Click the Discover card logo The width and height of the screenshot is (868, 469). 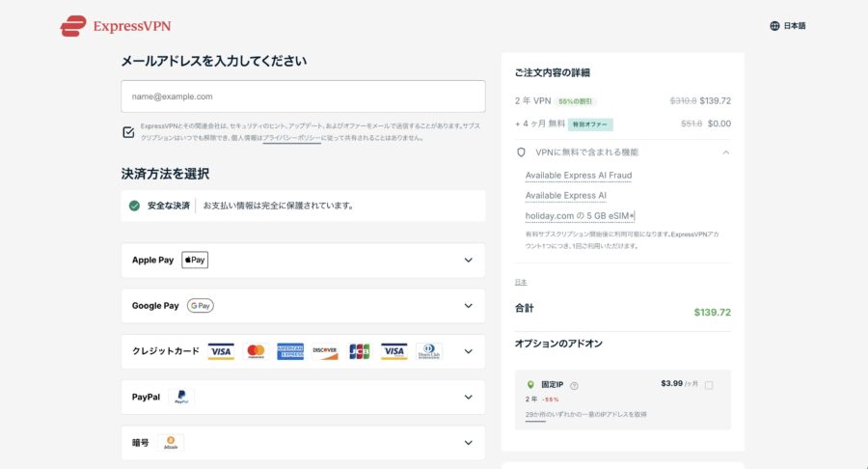[x=325, y=351]
